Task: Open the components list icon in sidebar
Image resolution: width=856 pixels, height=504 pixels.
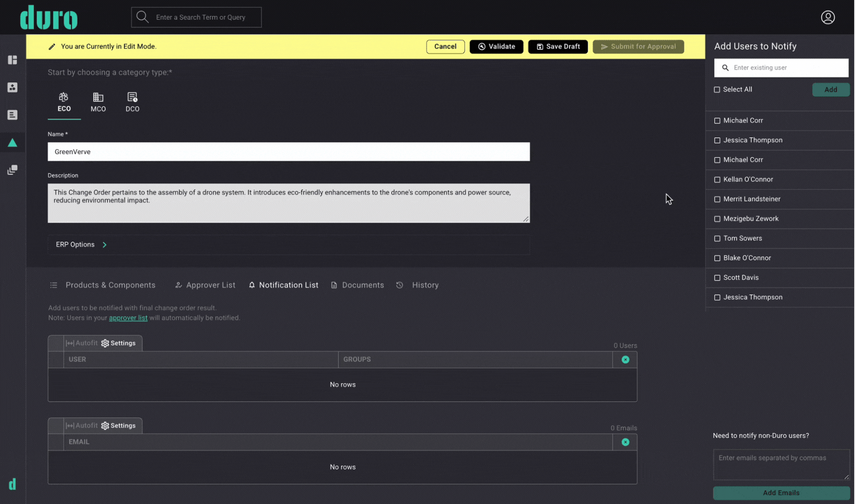Action: 13,115
